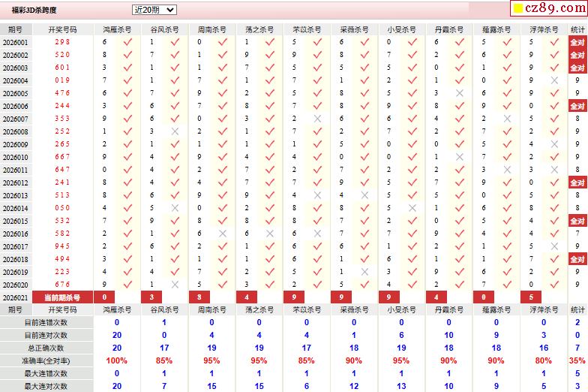Click the 福彩3D杀跨度 page title
This screenshot has height=392, width=588.
[x=34, y=11]
